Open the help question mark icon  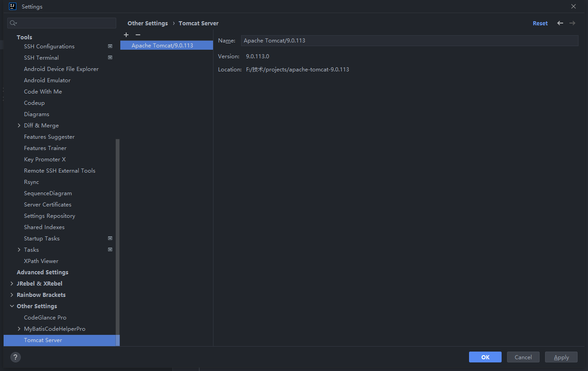point(16,357)
